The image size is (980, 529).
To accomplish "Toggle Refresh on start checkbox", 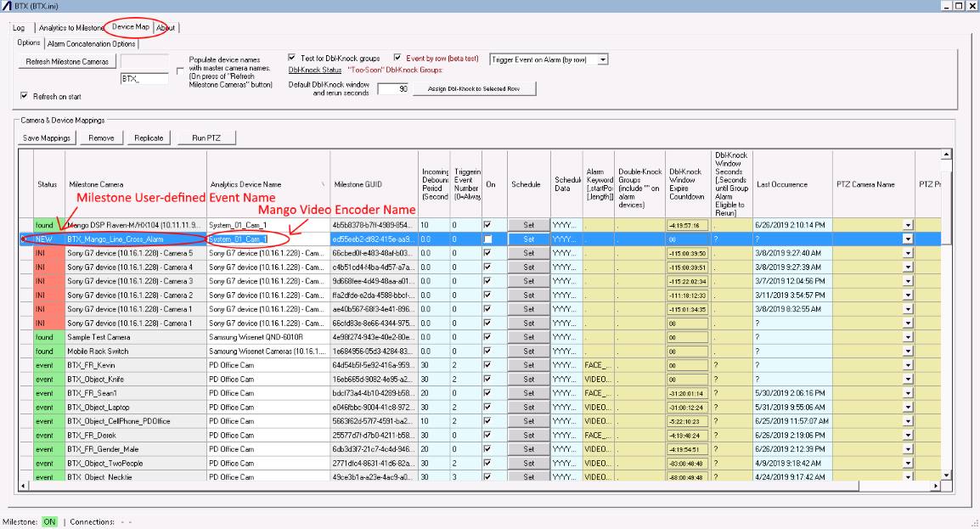I will (x=24, y=96).
